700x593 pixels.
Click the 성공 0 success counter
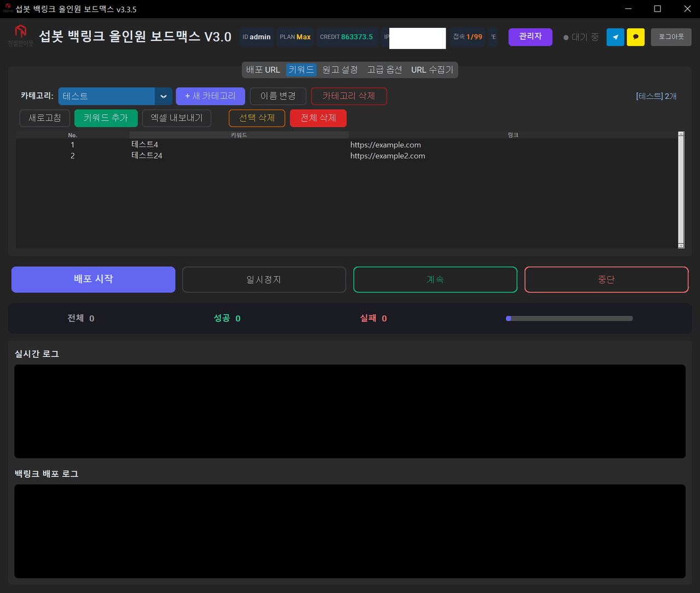pyautogui.click(x=227, y=319)
